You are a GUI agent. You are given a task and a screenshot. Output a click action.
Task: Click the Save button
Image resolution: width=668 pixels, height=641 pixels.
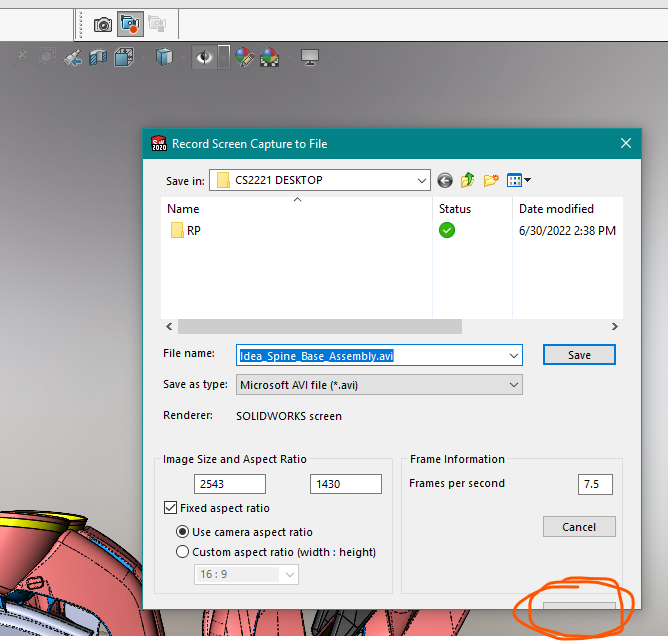[x=579, y=355]
